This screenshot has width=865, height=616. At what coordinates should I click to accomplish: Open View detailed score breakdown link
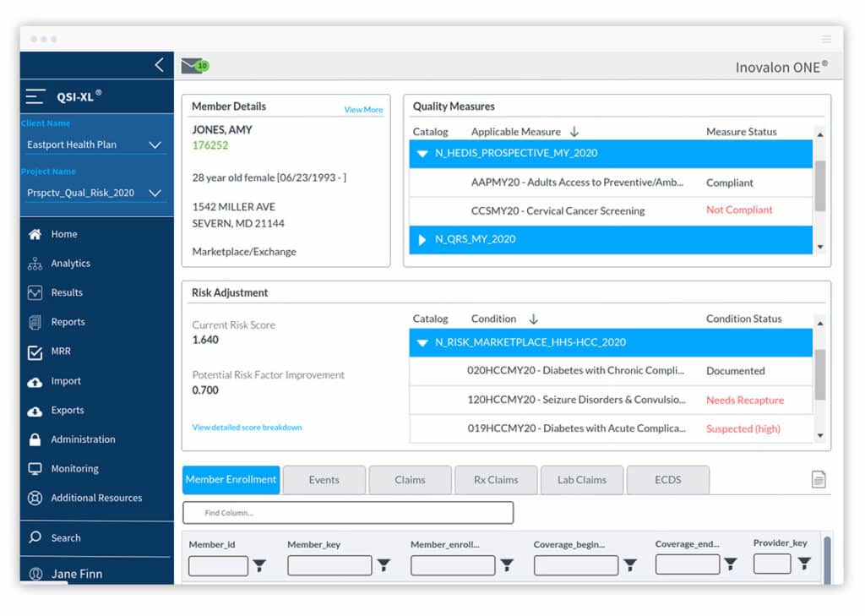(x=247, y=428)
